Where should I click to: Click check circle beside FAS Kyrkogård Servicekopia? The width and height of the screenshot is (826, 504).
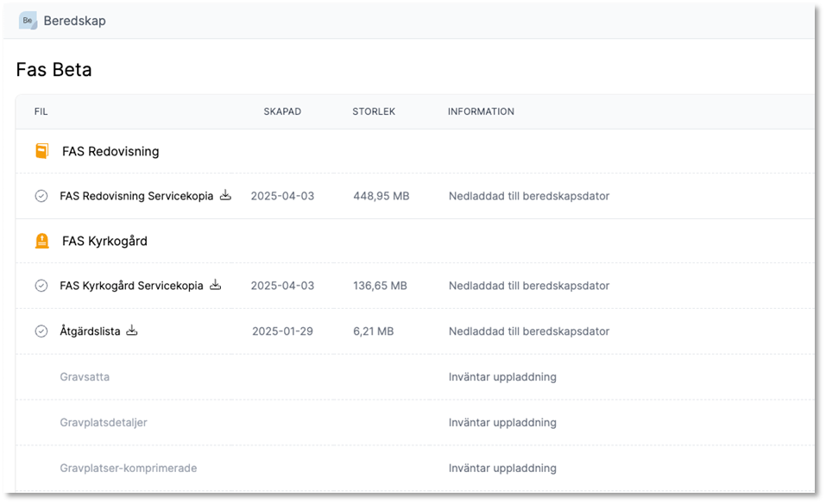(41, 286)
